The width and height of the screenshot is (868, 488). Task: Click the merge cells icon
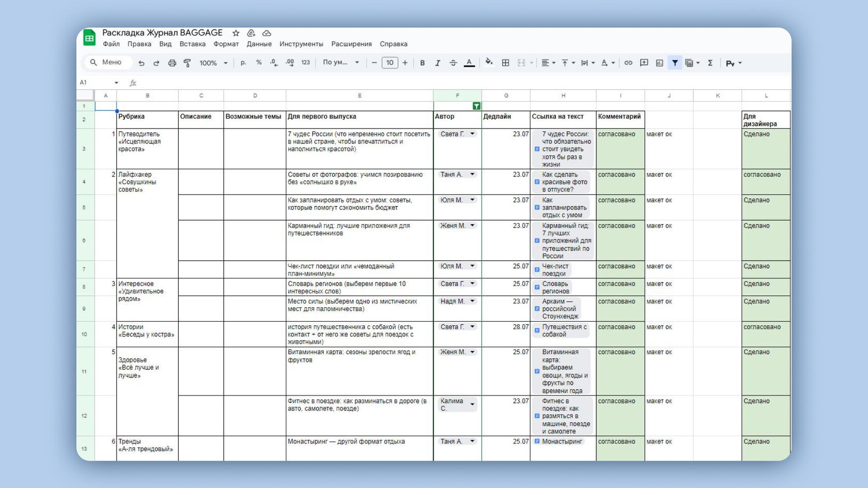(x=521, y=63)
